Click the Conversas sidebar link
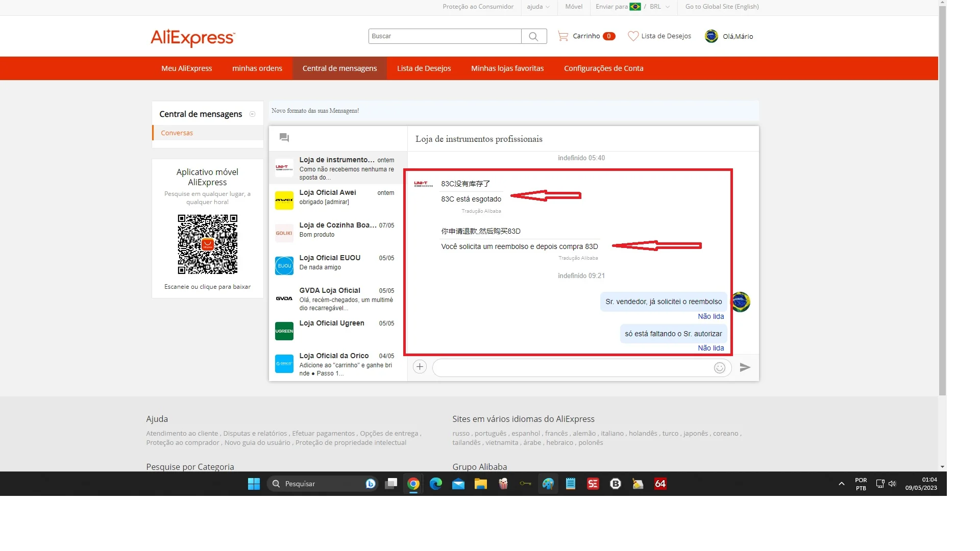Image resolution: width=980 pixels, height=551 pixels. (x=177, y=133)
